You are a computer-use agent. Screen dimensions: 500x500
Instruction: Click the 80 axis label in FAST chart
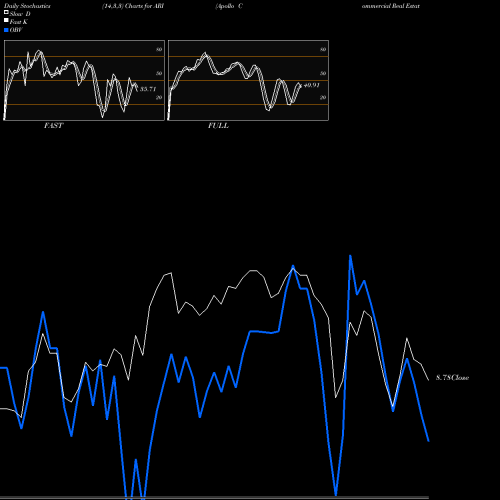tap(159, 49)
